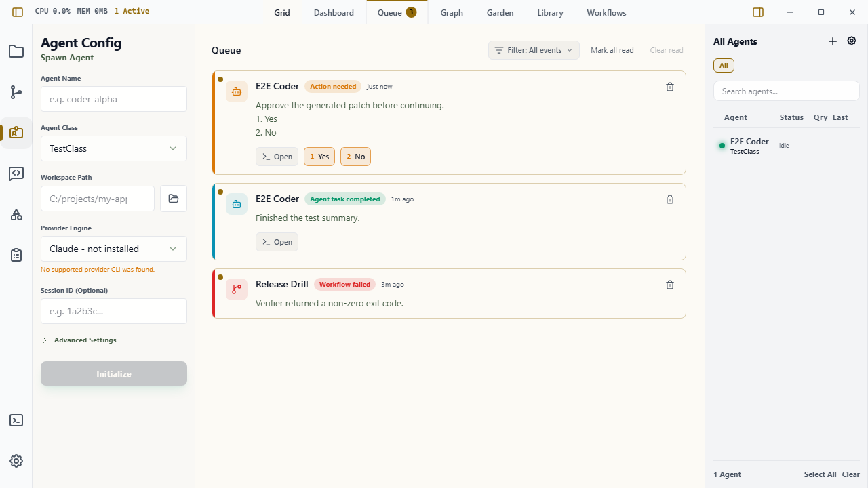Open All Agents settings gear
The image size is (868, 488).
pos(852,41)
